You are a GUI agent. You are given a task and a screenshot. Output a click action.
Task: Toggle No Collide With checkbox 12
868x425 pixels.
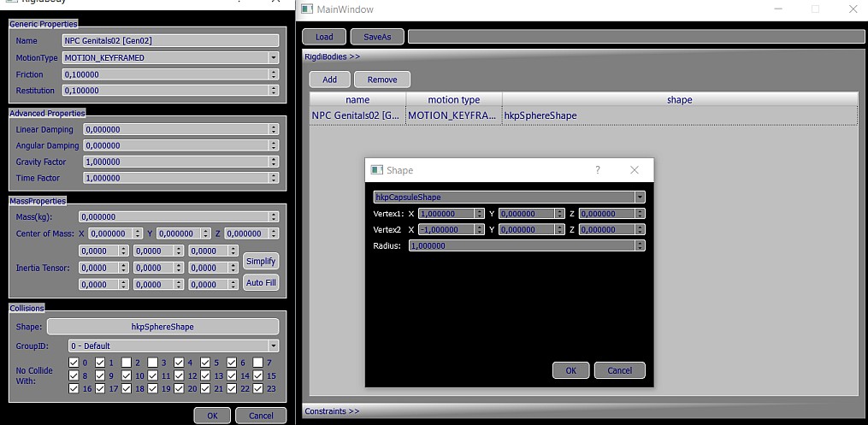pyautogui.click(x=179, y=375)
